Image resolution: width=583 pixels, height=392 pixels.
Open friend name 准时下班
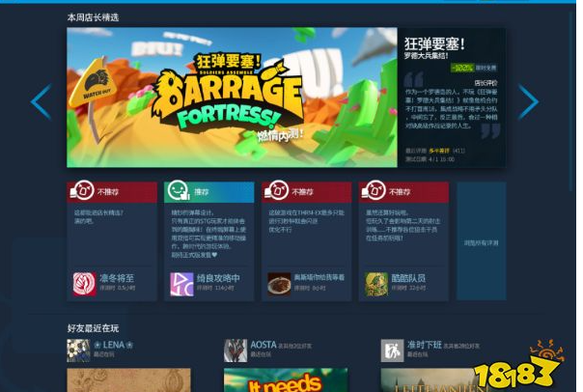(x=425, y=345)
